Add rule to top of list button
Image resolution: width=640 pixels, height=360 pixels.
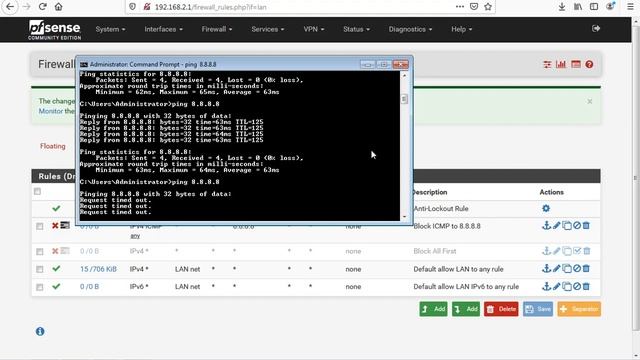(433, 309)
